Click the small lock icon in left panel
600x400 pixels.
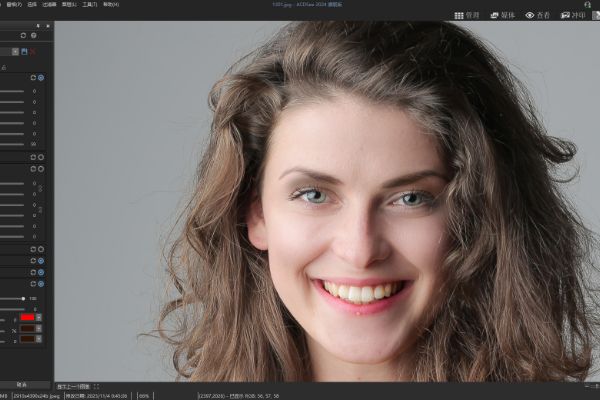(x=4, y=67)
